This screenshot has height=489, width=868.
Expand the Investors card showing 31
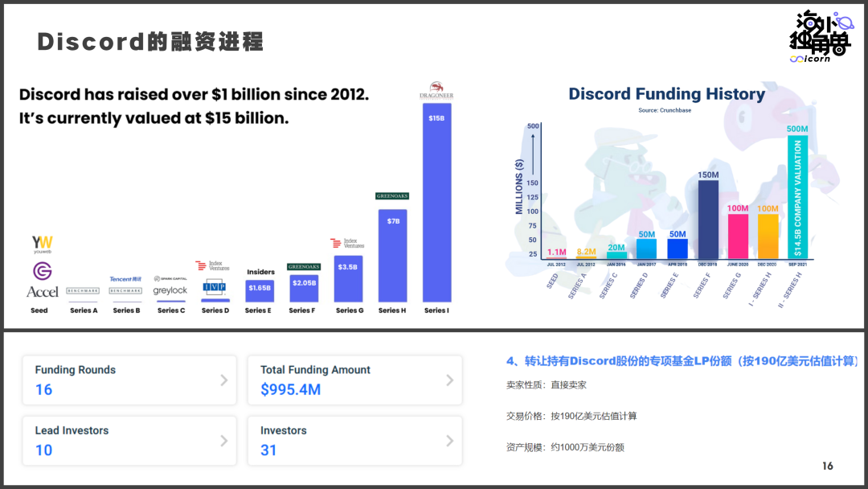[450, 441]
